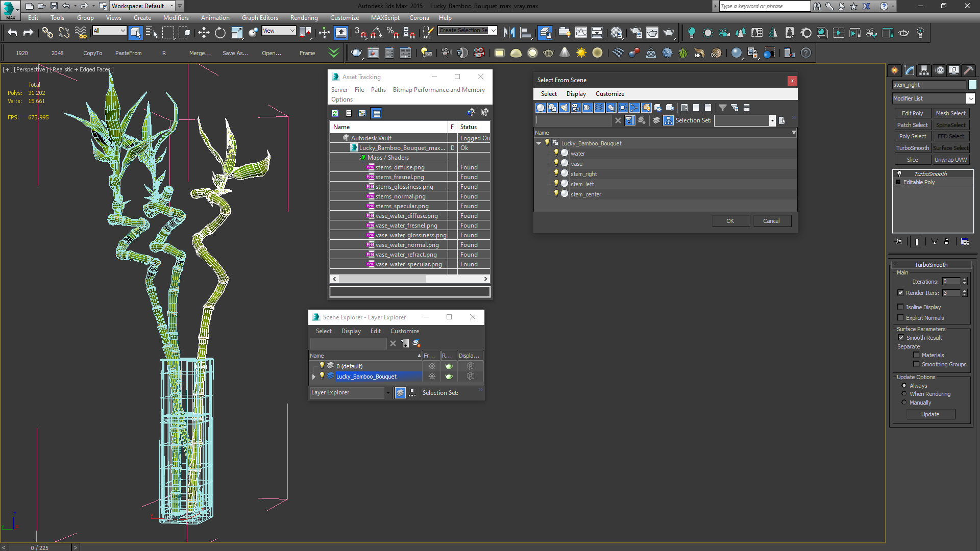Select the TurboSmooth modifier icon
This screenshot has height=551, width=980.
click(x=899, y=173)
